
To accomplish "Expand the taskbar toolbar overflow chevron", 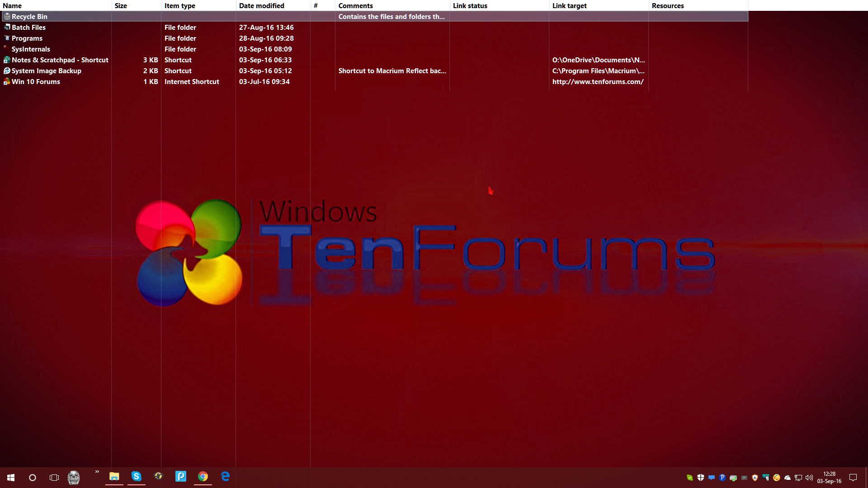I will [97, 472].
